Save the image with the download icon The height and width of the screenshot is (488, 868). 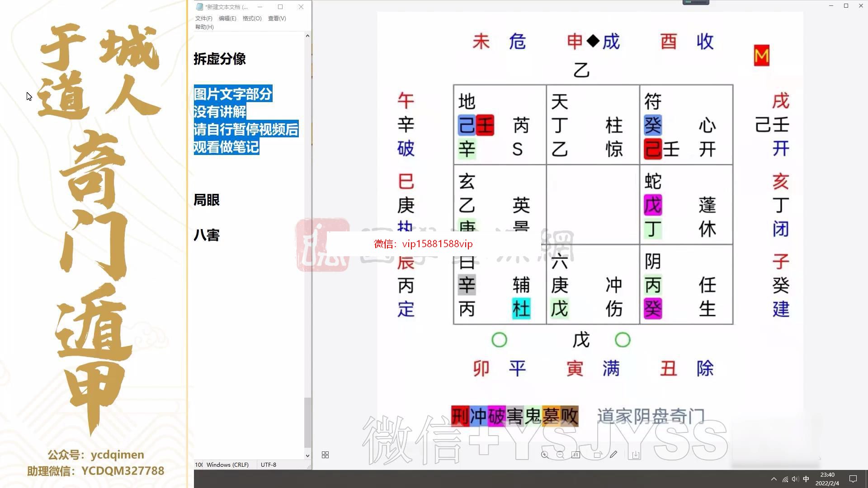635,455
